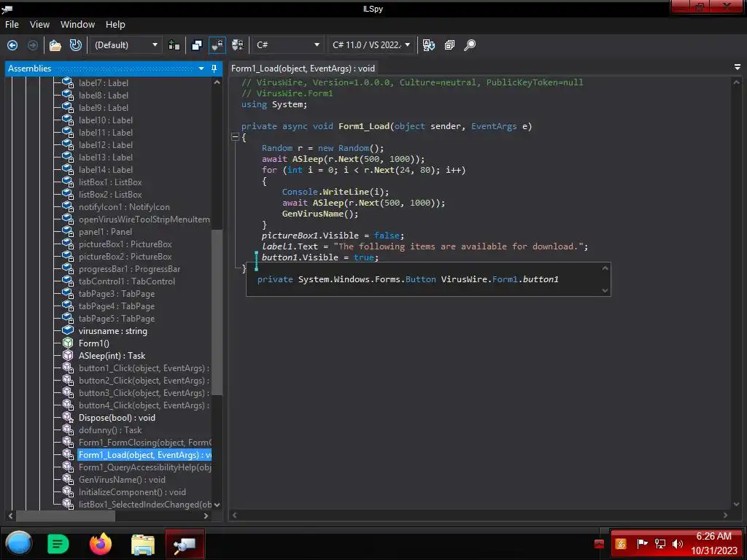Collapse all tree nodes icon
Screen dimensions: 747x560
click(x=449, y=45)
